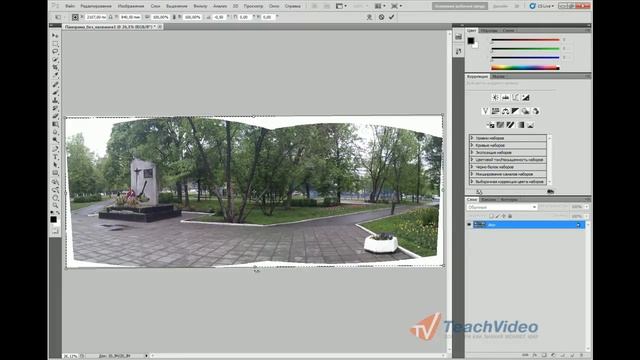Image resolution: width=640 pixels, height=360 pixels.
Task: Select the Zoom tool
Action: click(55, 205)
